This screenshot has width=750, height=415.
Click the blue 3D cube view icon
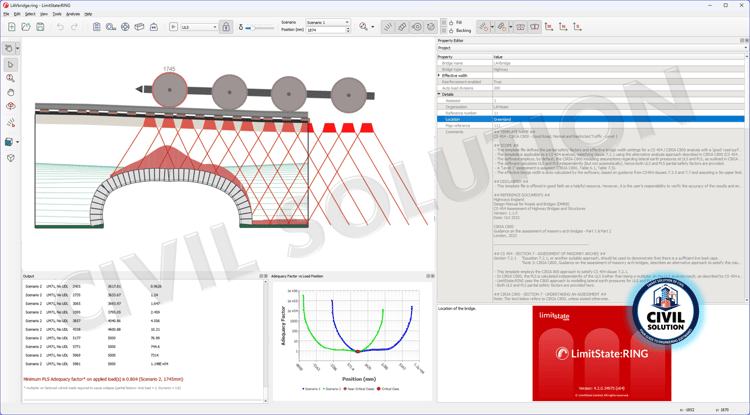pyautogui.click(x=9, y=142)
